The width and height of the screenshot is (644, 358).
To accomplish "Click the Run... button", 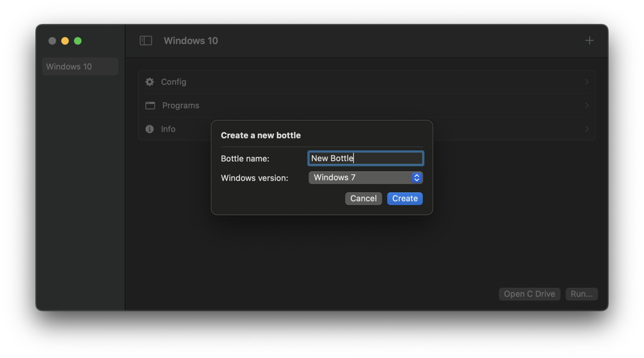I will (581, 294).
